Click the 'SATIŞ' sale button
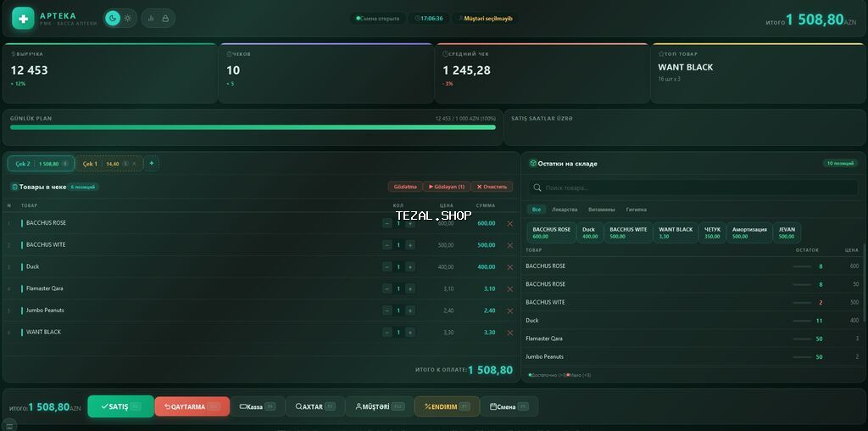The image size is (868, 431). (120, 406)
